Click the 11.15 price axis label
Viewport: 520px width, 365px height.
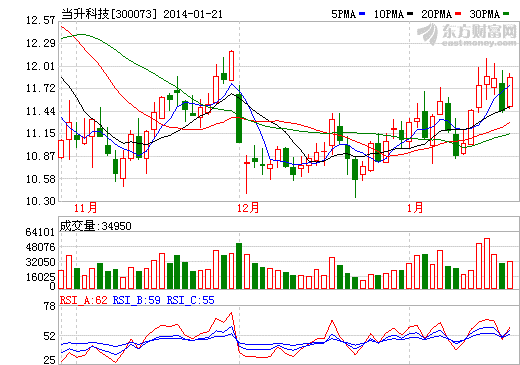pyautogui.click(x=40, y=133)
